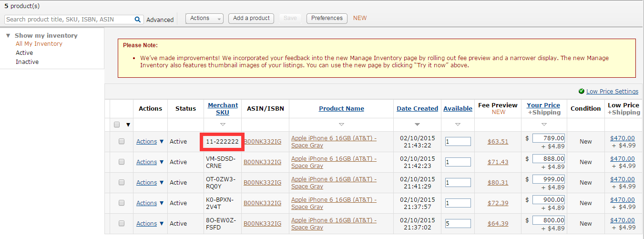
Task: Sort by Available column header
Action: (458, 109)
